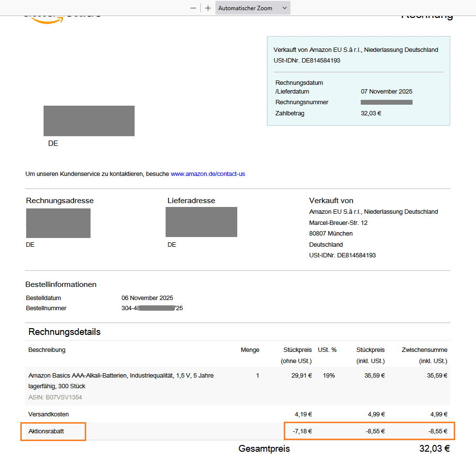
Task: Select the Bestelldatum value 06 November 2025
Action: coord(147,298)
